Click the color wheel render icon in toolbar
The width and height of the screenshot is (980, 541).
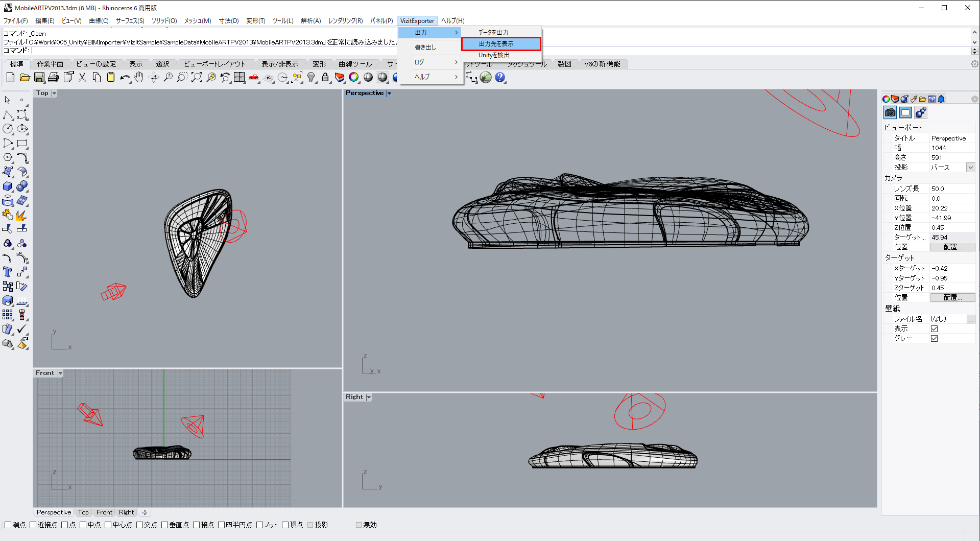pyautogui.click(x=354, y=77)
